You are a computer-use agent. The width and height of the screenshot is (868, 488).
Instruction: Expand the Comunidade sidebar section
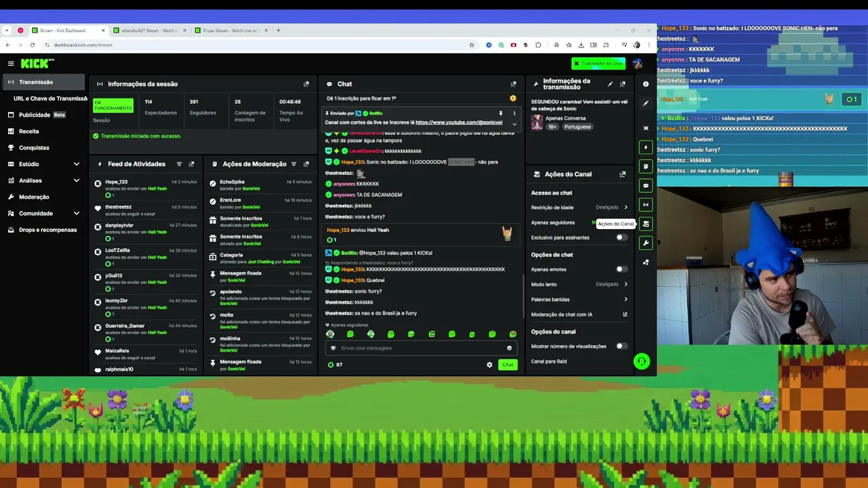76,213
